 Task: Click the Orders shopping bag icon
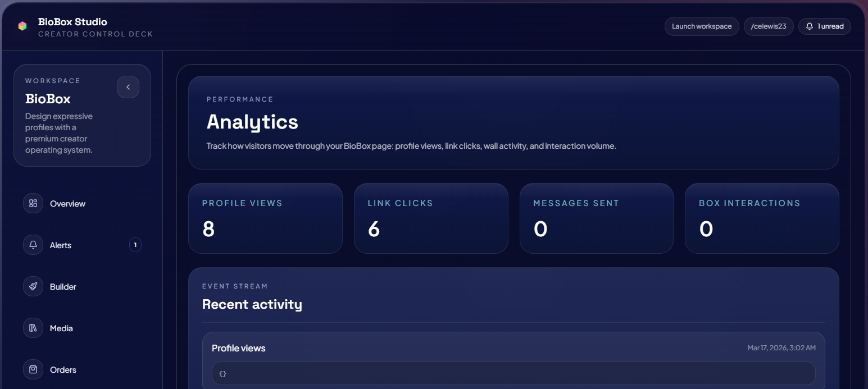pyautogui.click(x=33, y=369)
